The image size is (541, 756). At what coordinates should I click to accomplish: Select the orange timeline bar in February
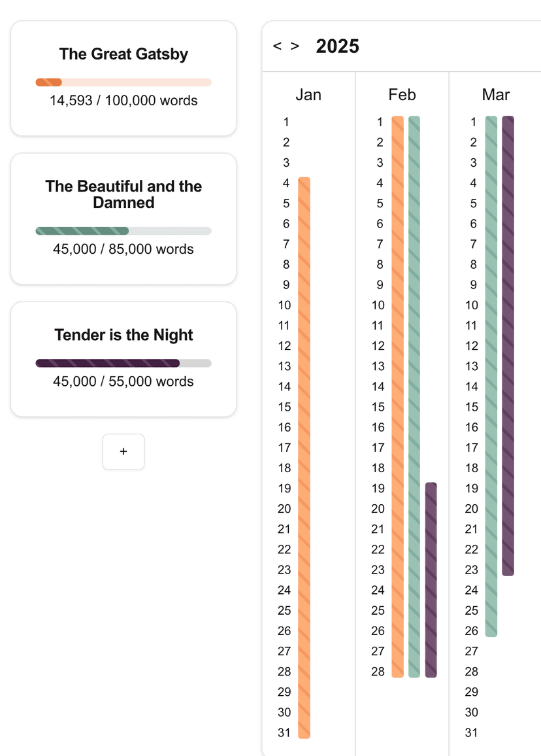coord(397,397)
